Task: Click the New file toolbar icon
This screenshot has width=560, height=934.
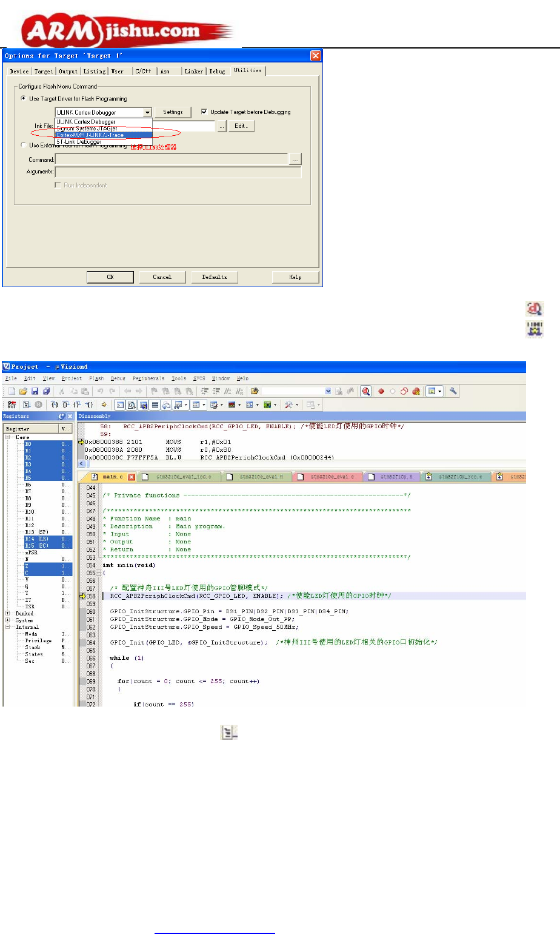Action: (11, 391)
